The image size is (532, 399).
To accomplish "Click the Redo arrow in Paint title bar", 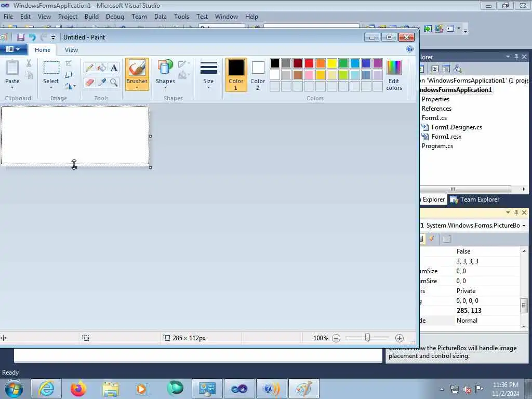I will coord(43,37).
